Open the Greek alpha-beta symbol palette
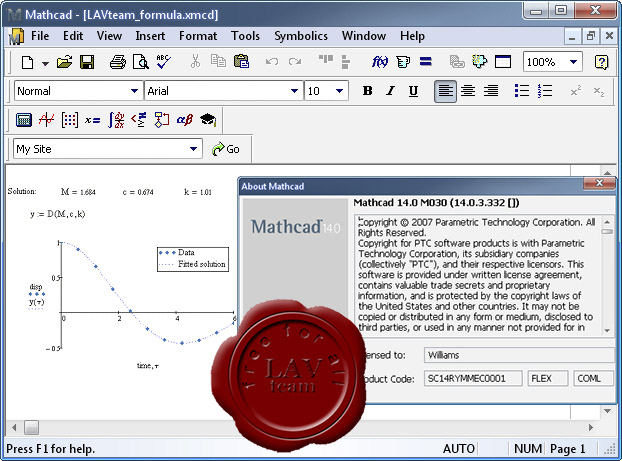Image resolution: width=622 pixels, height=461 pixels. tap(185, 119)
